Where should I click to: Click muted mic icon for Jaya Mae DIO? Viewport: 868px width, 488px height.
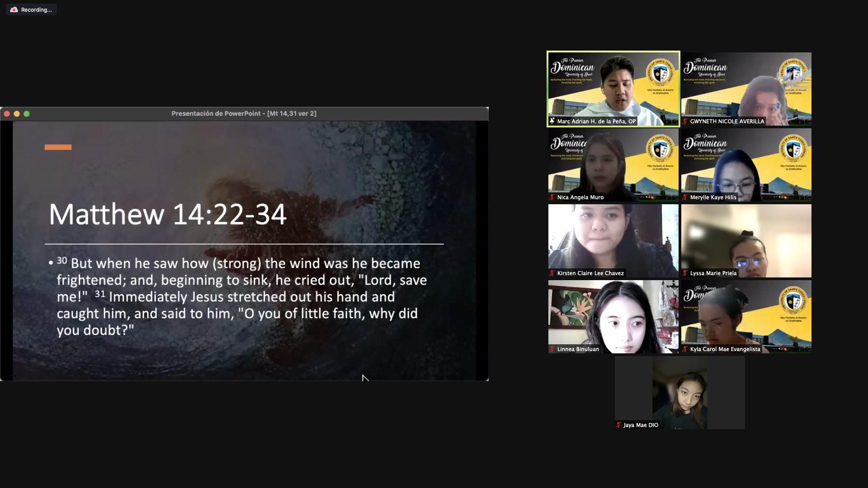pyautogui.click(x=618, y=425)
